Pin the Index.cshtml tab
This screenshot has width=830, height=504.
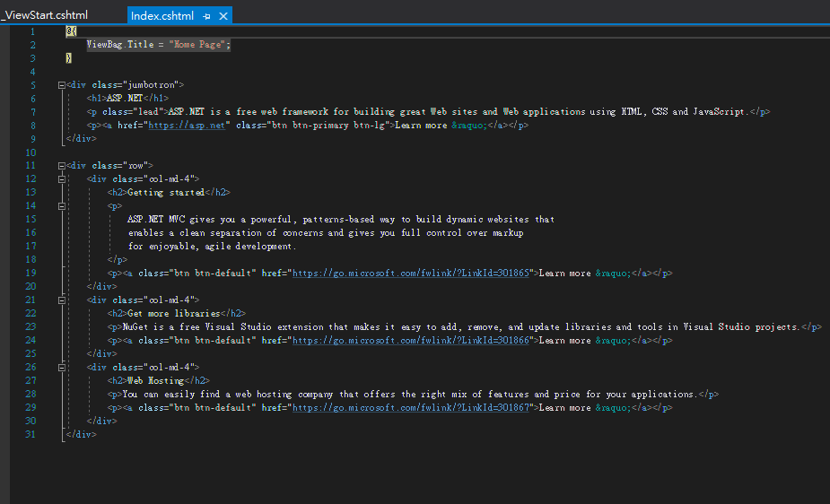click(x=206, y=16)
